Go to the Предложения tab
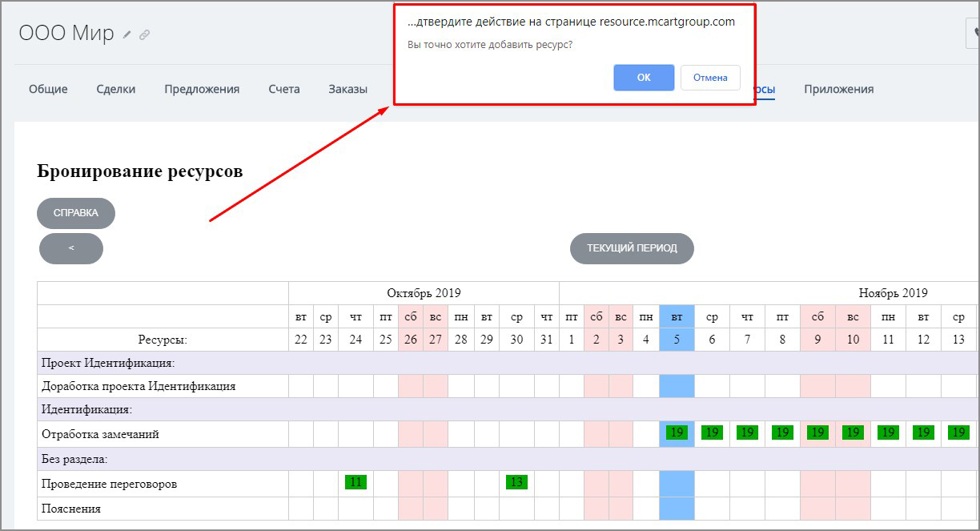 click(x=202, y=89)
